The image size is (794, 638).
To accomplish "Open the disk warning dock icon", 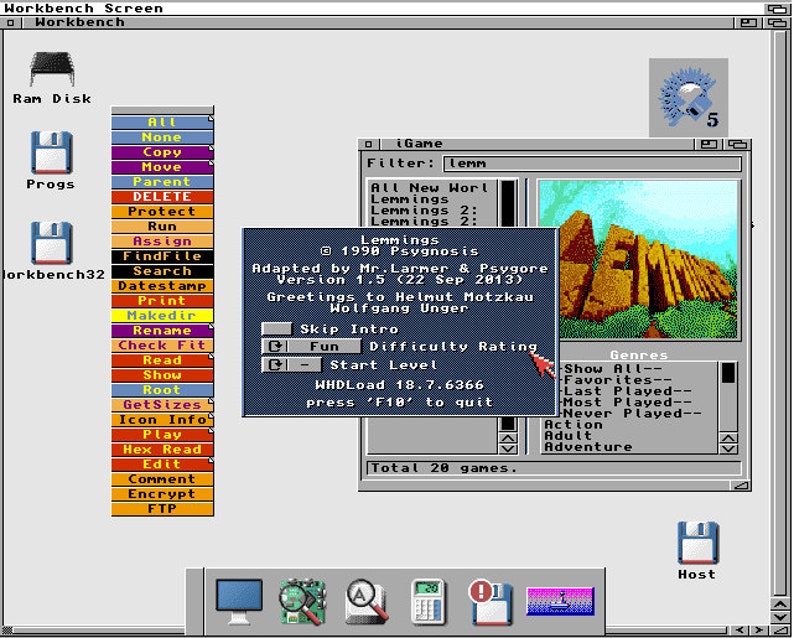I will (x=491, y=603).
